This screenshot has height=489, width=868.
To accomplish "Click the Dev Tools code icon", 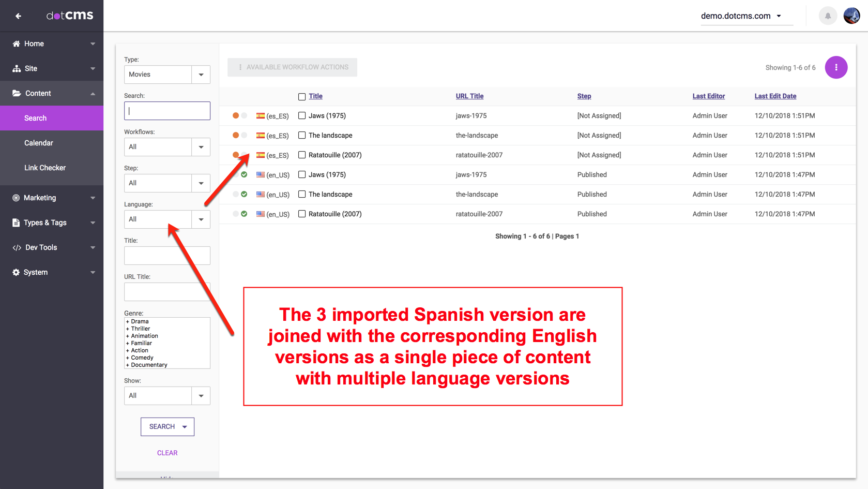I will point(17,247).
